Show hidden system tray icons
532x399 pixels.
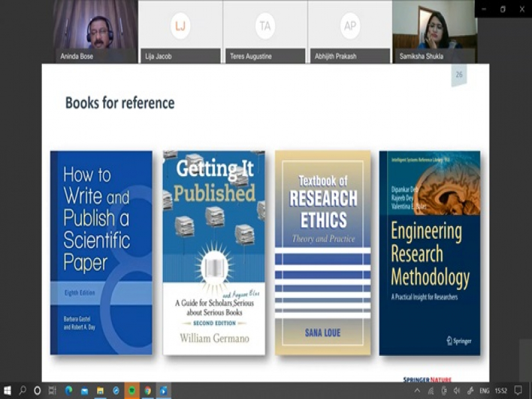(418, 391)
